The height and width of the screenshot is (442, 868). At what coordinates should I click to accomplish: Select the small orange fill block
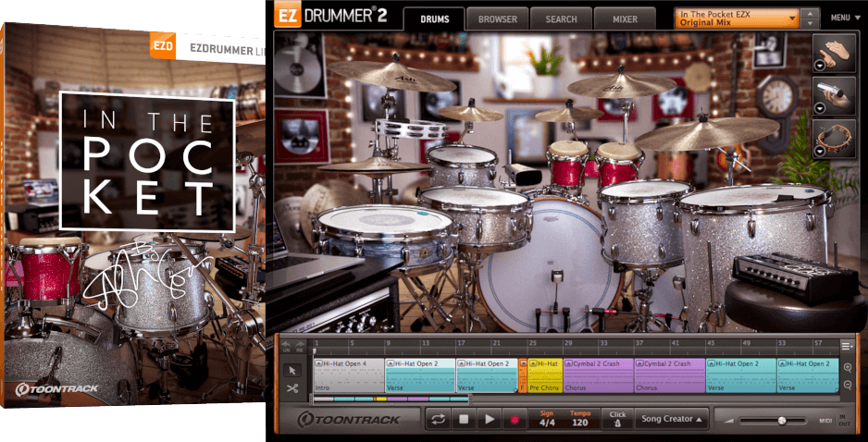(523, 375)
